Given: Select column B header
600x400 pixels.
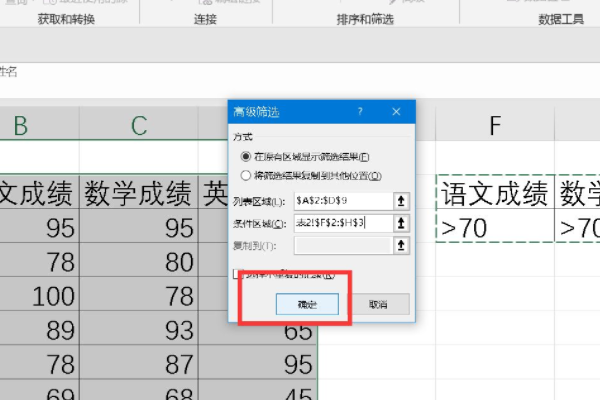Looking at the screenshot, I should point(40,124).
